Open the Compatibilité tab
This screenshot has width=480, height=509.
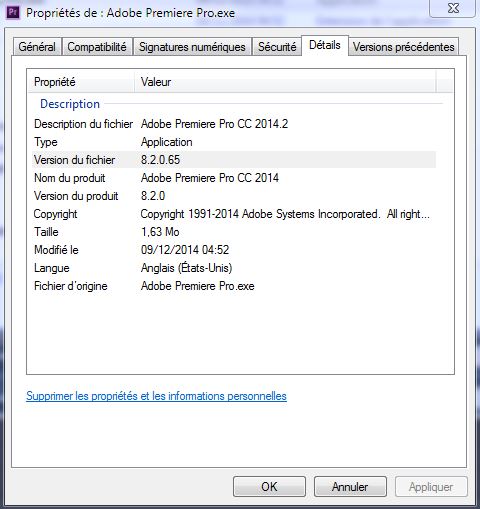pos(97,47)
